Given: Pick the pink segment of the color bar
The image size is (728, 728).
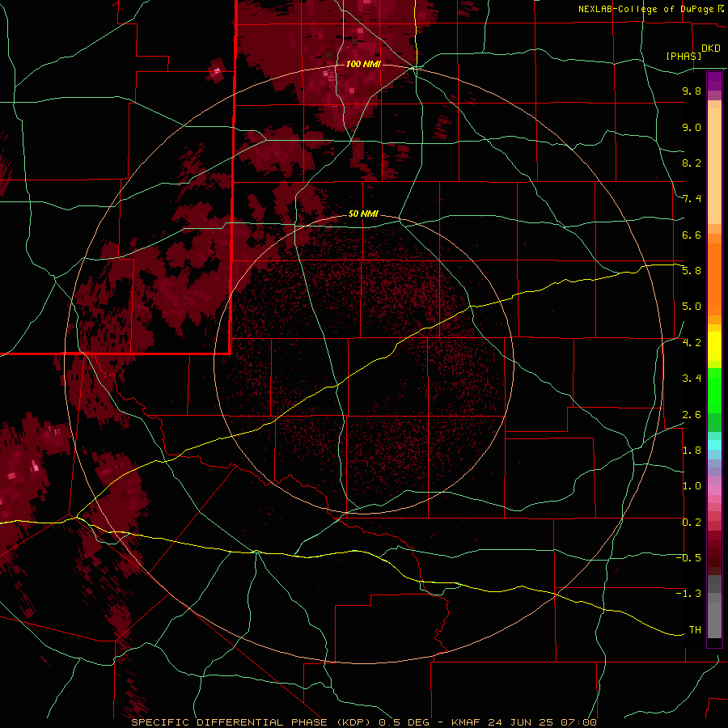Looking at the screenshot, I should 714,490.
